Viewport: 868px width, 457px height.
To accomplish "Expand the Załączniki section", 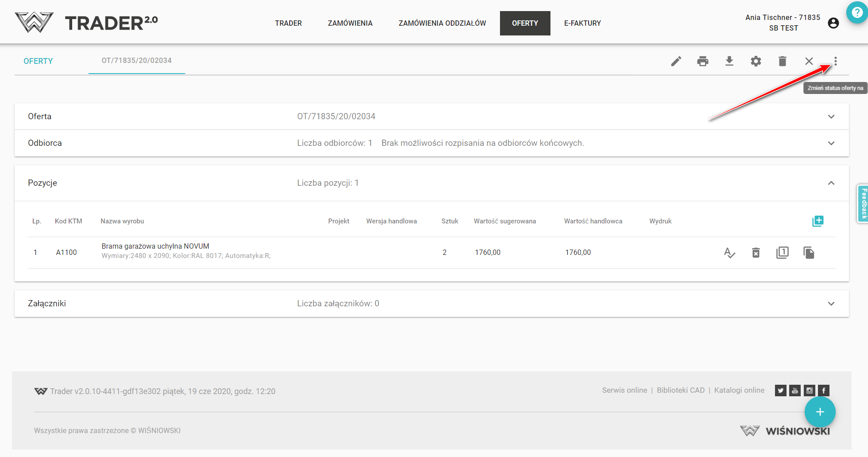I will [x=831, y=304].
